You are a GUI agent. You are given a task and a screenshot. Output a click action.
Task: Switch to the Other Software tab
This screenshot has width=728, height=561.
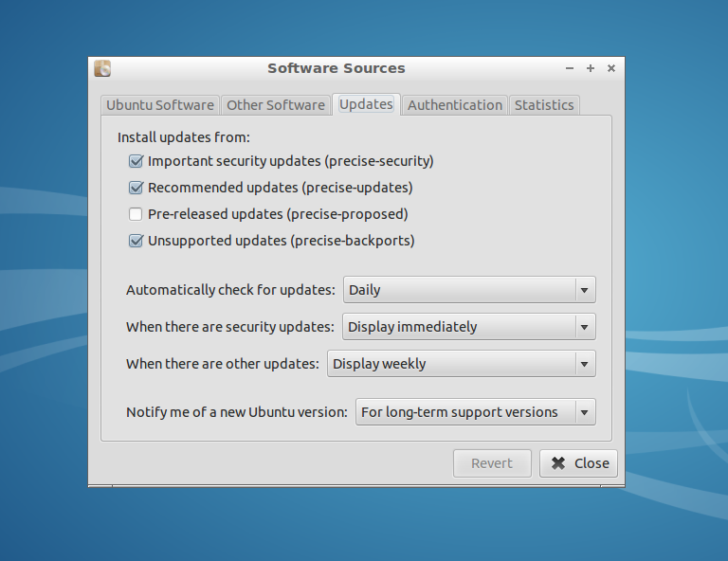[276, 105]
